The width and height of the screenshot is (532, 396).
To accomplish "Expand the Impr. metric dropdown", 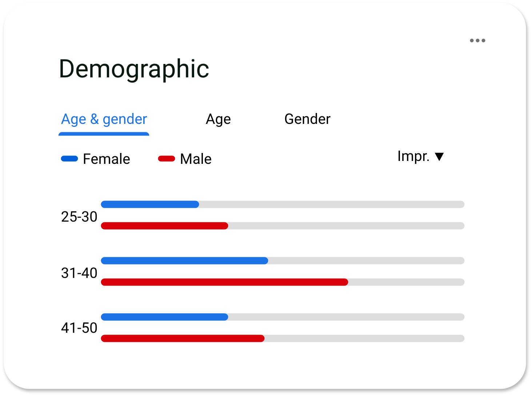I will (x=413, y=156).
